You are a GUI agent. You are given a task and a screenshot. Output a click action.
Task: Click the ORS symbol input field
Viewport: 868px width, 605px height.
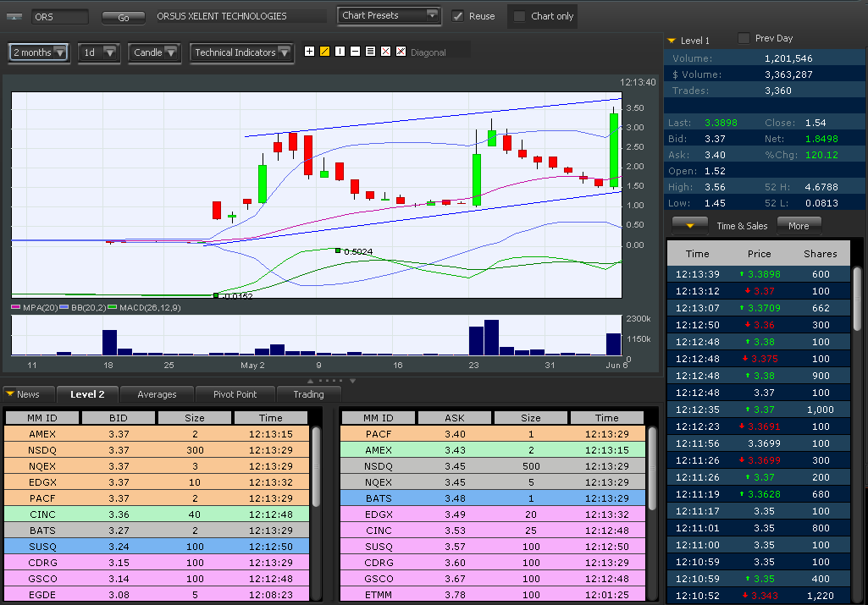[x=60, y=17]
